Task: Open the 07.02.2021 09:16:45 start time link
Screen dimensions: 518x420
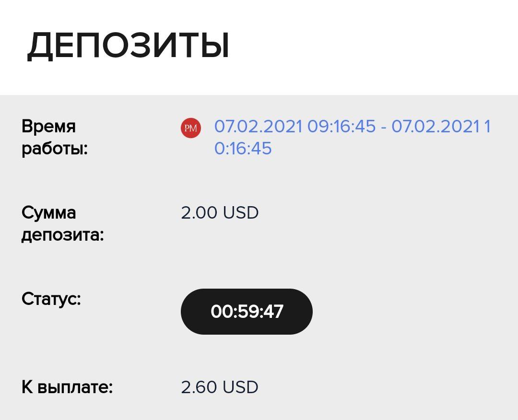Action: pyautogui.click(x=294, y=126)
